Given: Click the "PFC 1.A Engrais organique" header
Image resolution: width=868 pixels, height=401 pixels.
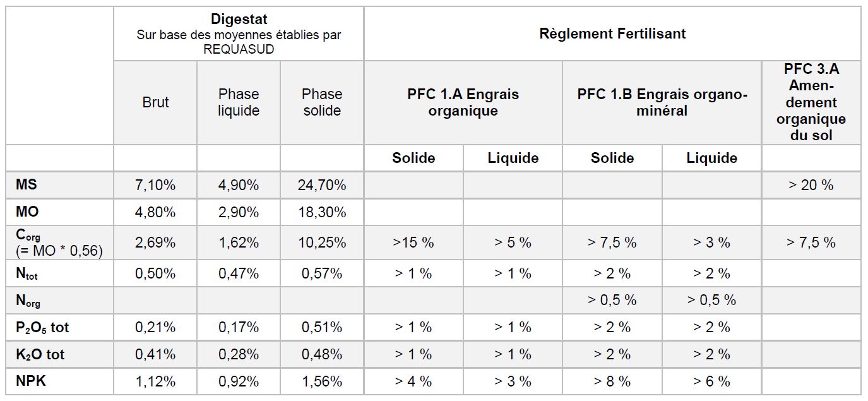Looking at the screenshot, I should (x=463, y=102).
